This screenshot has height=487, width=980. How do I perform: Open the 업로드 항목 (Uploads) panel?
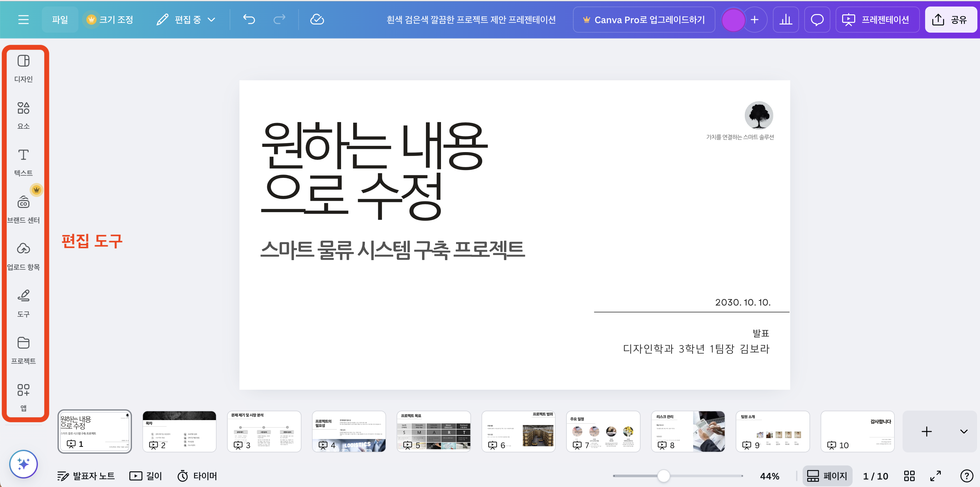(23, 256)
